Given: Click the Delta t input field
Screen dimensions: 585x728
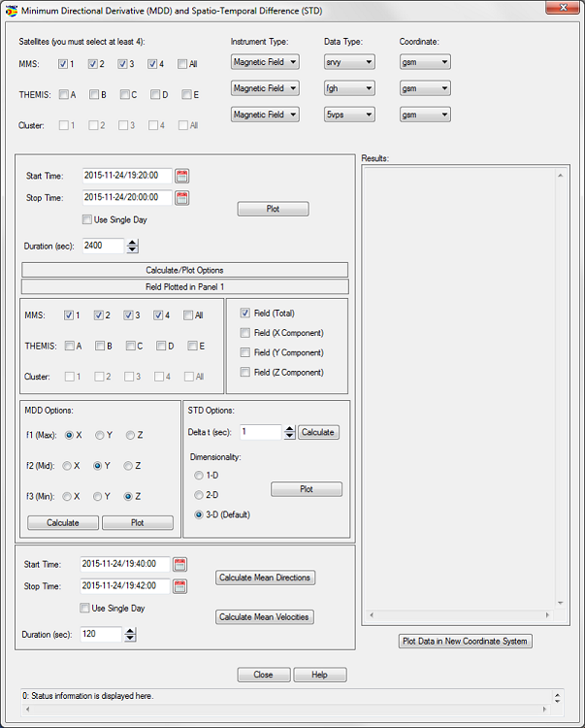Looking at the screenshot, I should 259,432.
